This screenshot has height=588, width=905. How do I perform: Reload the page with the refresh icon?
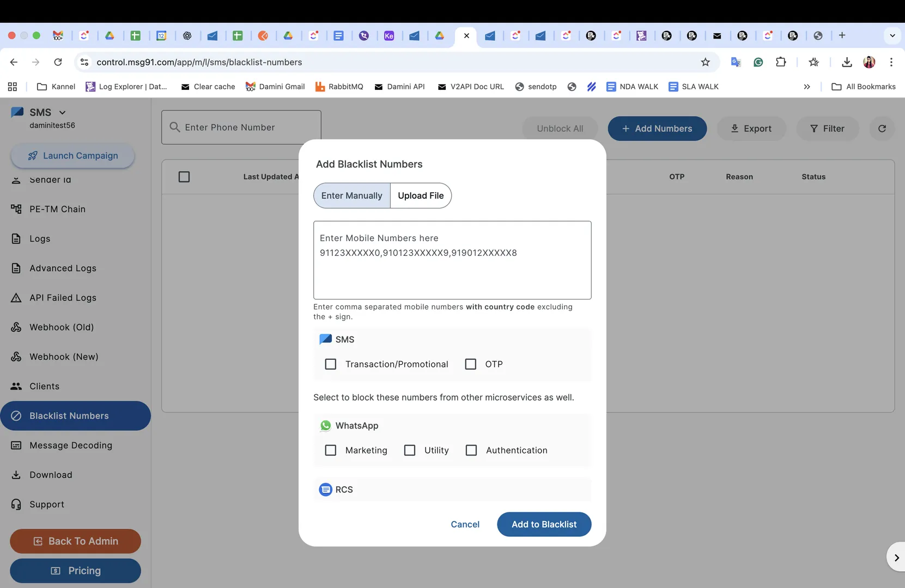(x=58, y=62)
